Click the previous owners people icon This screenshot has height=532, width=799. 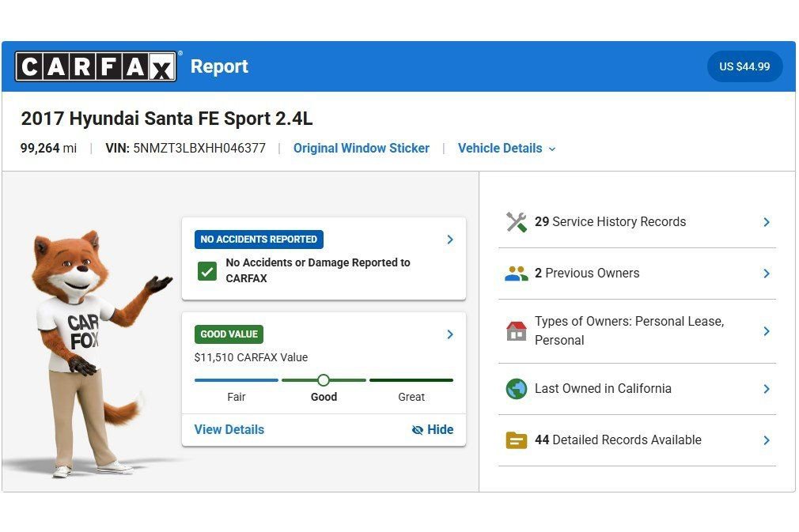517,274
